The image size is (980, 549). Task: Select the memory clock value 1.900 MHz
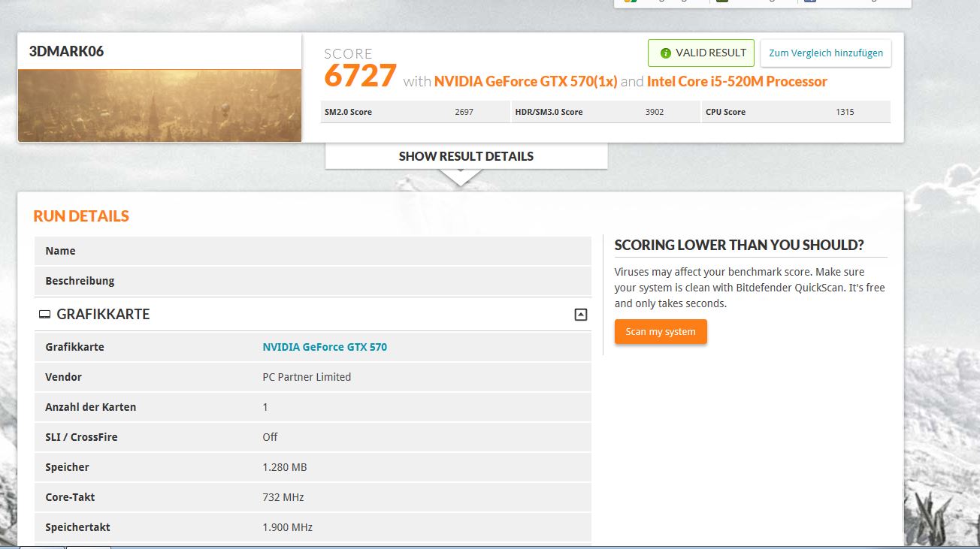288,527
